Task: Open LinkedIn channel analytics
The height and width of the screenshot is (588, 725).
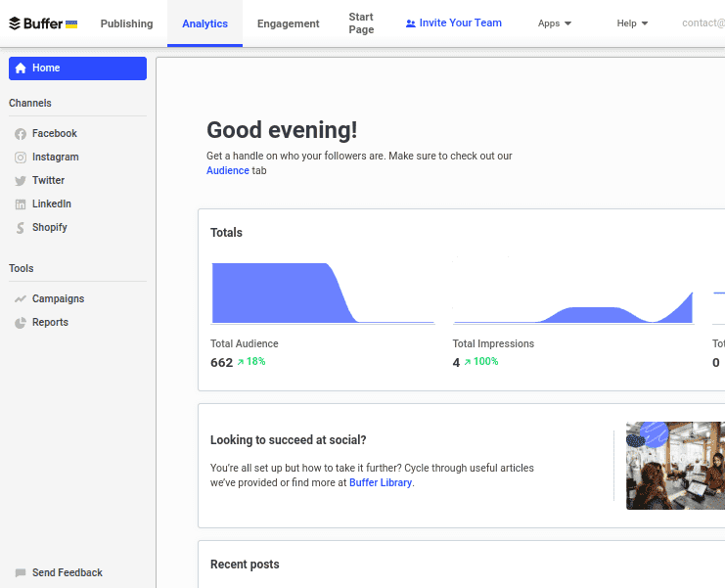Action: pyautogui.click(x=51, y=204)
